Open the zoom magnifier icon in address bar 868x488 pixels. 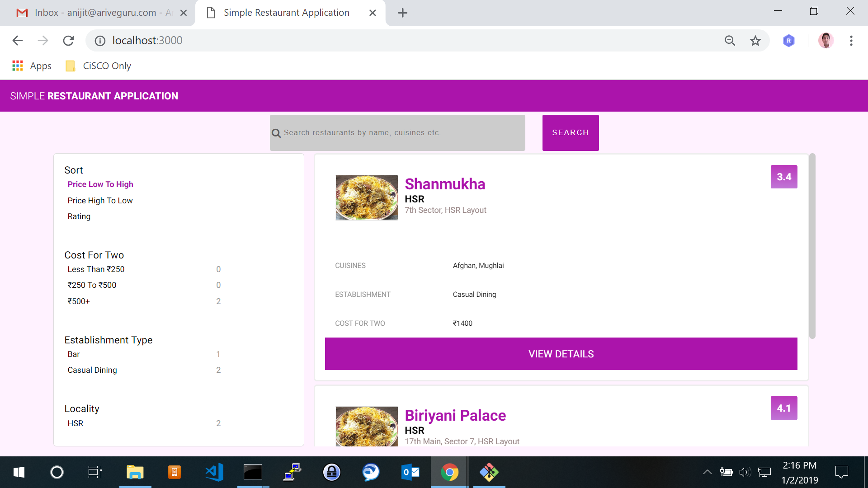coord(730,41)
